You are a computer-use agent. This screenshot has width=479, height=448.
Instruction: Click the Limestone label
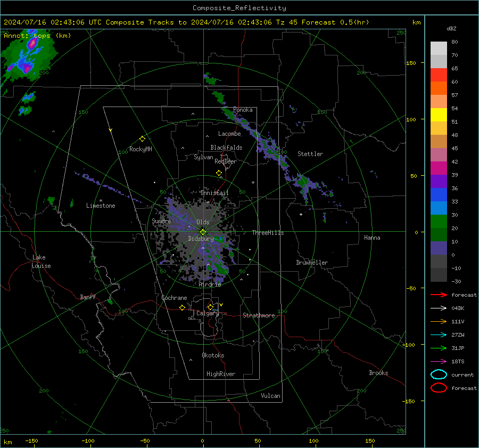click(101, 206)
